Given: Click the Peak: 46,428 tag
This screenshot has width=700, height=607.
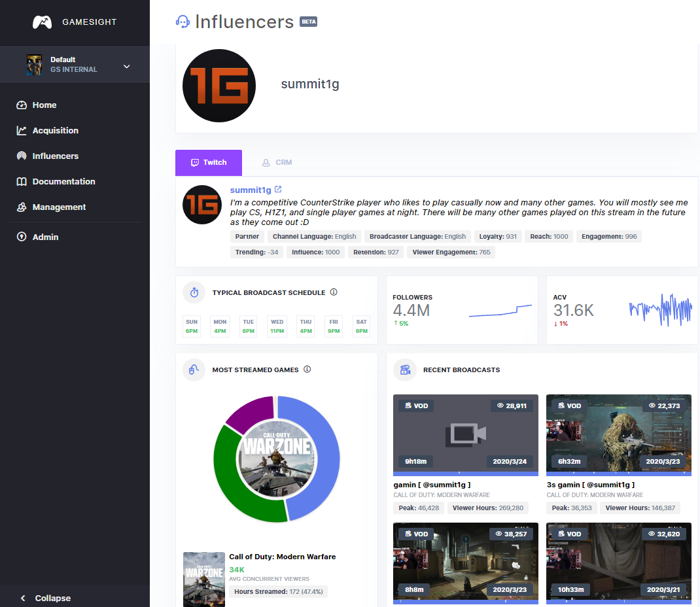Looking at the screenshot, I should [x=419, y=508].
